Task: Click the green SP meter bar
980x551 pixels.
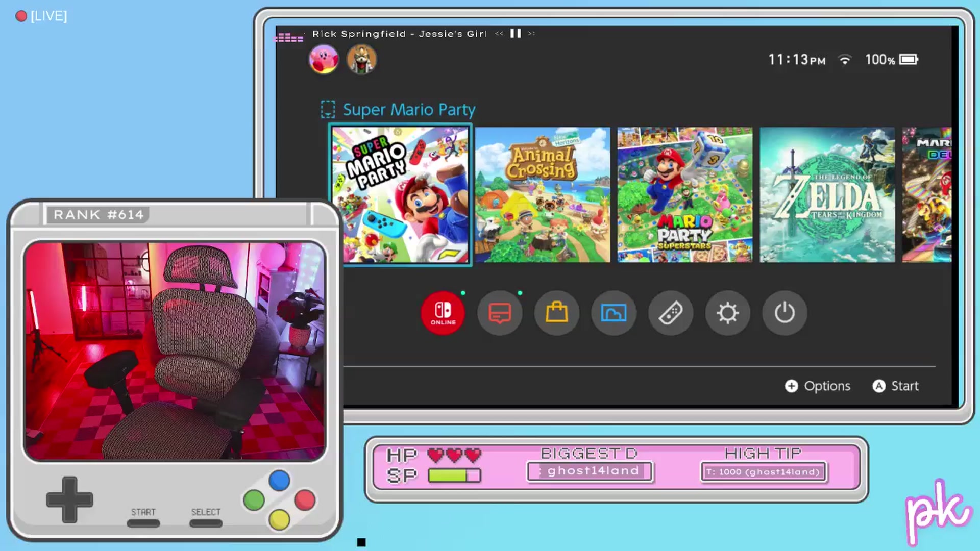Action: [x=454, y=475]
